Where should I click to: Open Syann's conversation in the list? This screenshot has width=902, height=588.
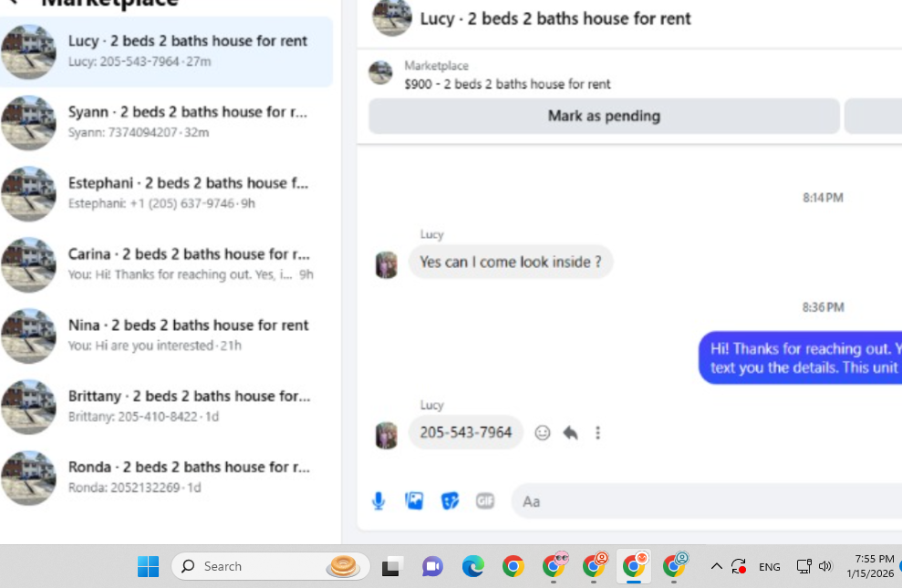[166, 122]
